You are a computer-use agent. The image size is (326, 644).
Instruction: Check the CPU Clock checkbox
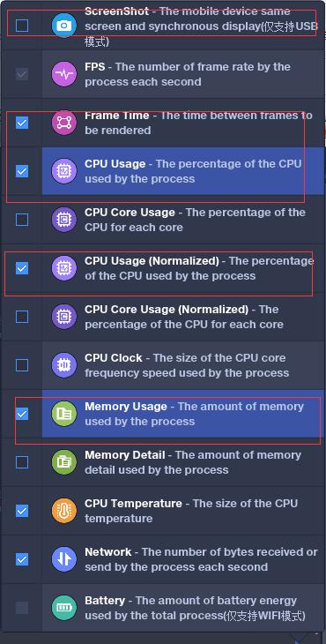point(22,364)
